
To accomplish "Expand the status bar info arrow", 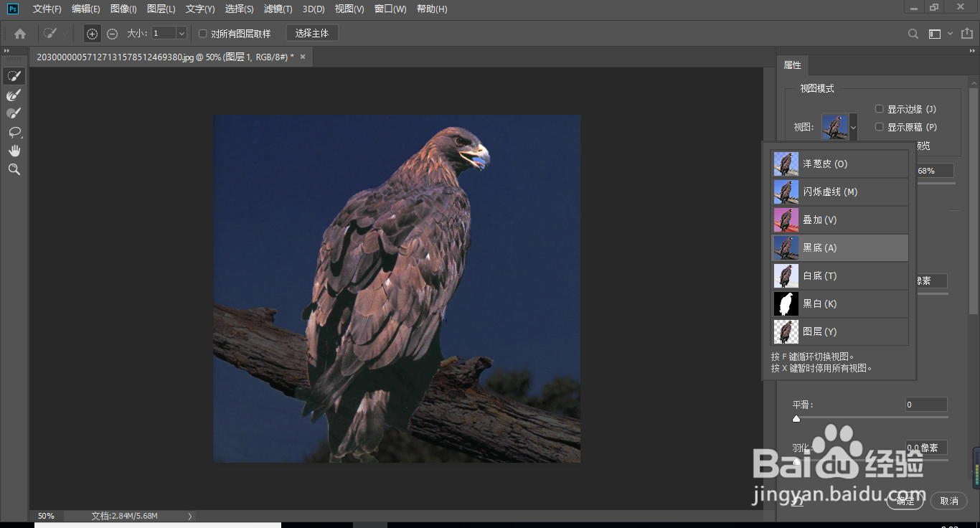I will pos(189,516).
